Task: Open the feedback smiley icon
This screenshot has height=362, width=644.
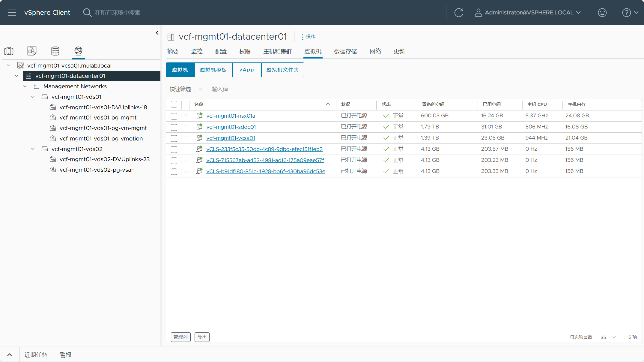Action: tap(602, 13)
